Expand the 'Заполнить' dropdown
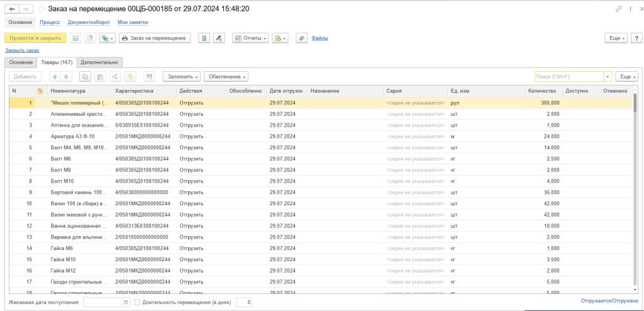 coord(182,76)
